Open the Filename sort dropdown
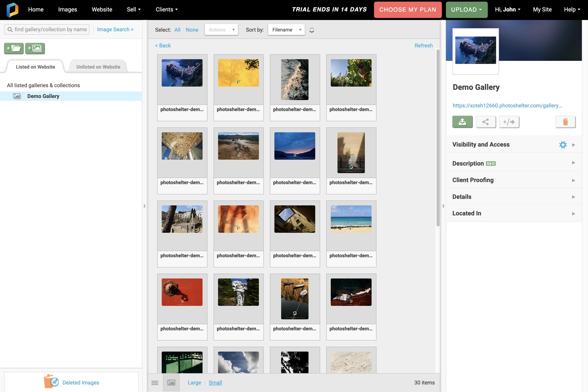 tap(286, 29)
